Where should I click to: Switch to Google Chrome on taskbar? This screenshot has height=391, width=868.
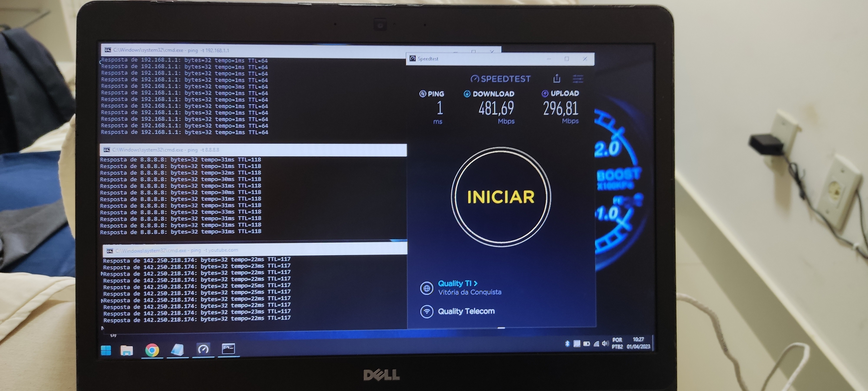coord(152,350)
